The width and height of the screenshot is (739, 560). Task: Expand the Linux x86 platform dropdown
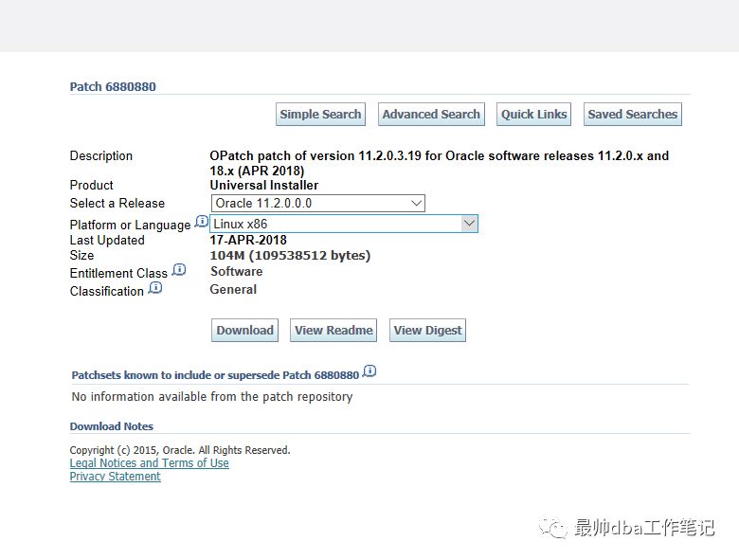coord(344,224)
